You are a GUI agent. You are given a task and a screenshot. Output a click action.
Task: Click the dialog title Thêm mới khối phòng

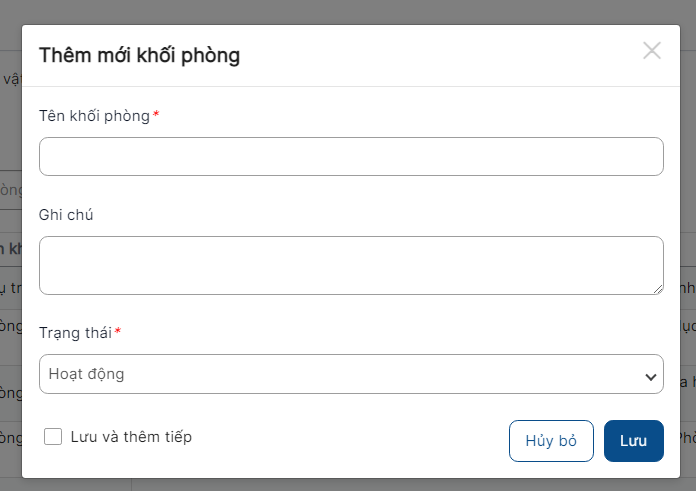(139, 55)
